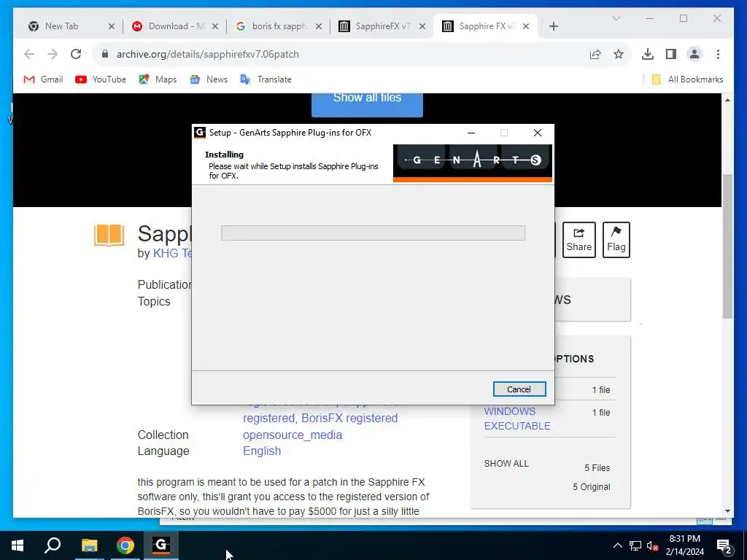
Task: Close the SapphireFX v7 tab
Action: [422, 27]
